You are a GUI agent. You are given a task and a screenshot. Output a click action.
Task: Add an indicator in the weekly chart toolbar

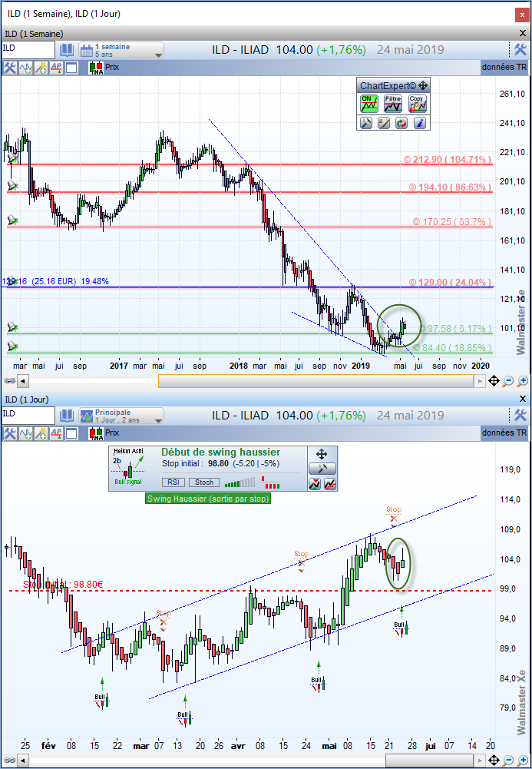point(25,68)
